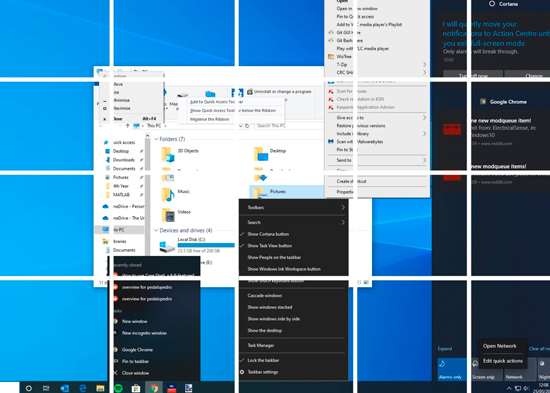Open the 3D Objects folder icon
The image size is (550, 393).
coord(168,154)
